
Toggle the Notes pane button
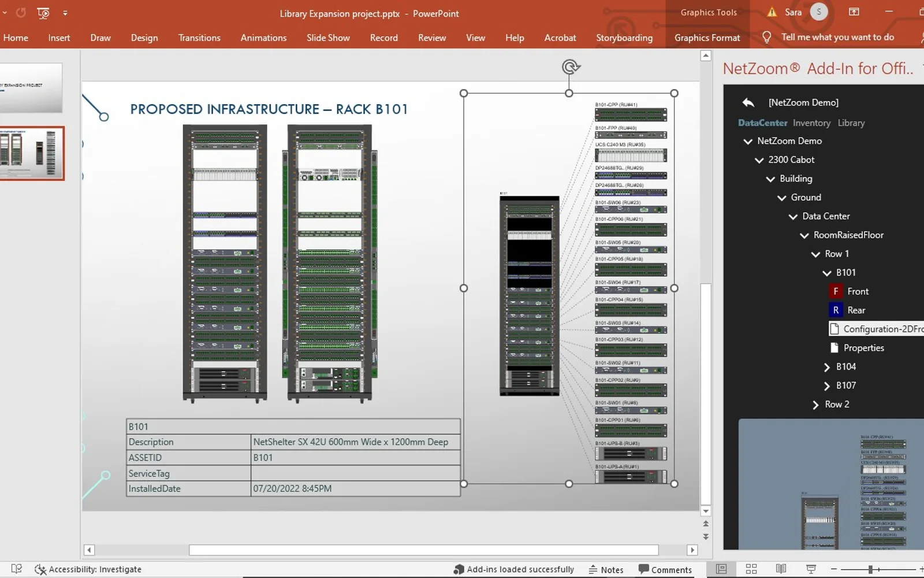coord(606,569)
